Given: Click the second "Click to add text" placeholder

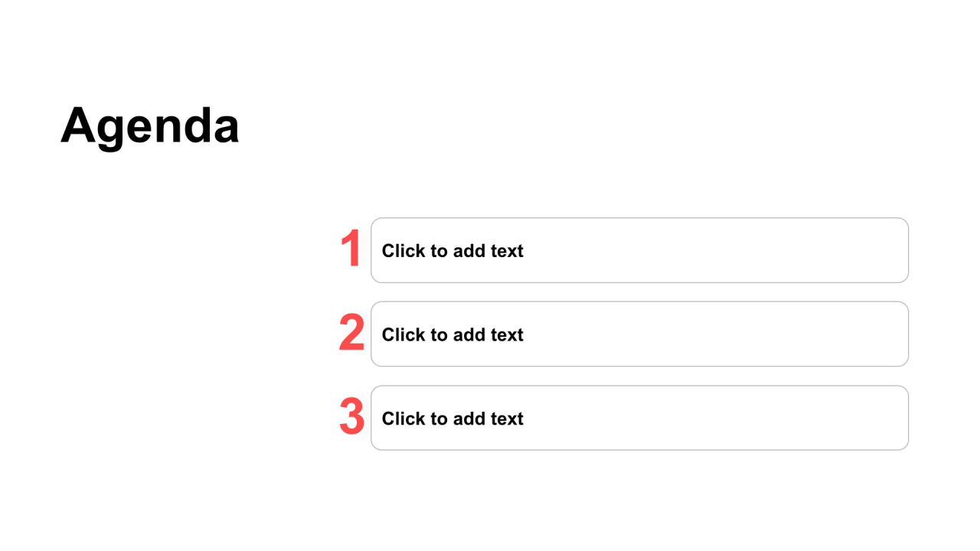Looking at the screenshot, I should tap(452, 334).
